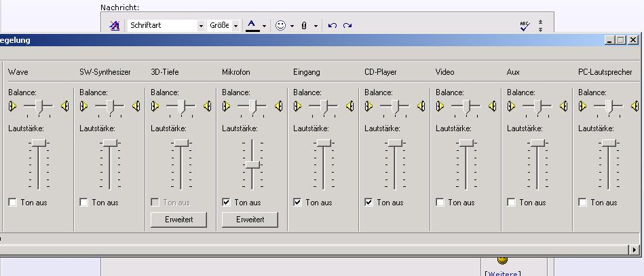This screenshot has width=644, height=276.
Task: Click the undo arrow icon
Action: (333, 26)
